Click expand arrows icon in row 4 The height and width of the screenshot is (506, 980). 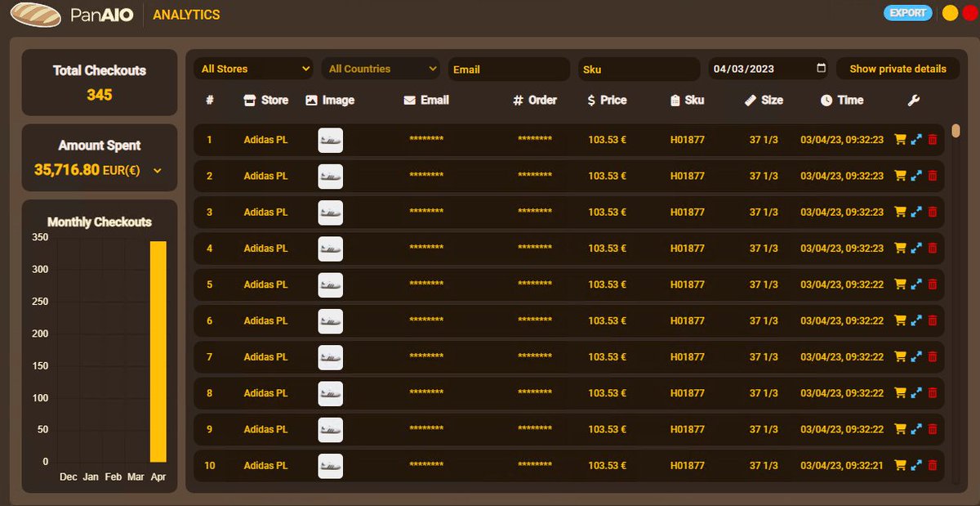[x=916, y=249]
